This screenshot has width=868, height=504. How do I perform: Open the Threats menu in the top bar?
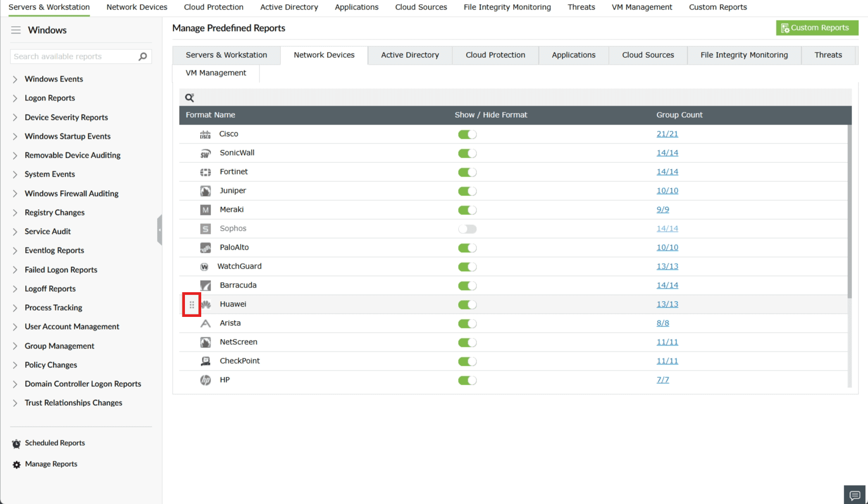pyautogui.click(x=581, y=7)
